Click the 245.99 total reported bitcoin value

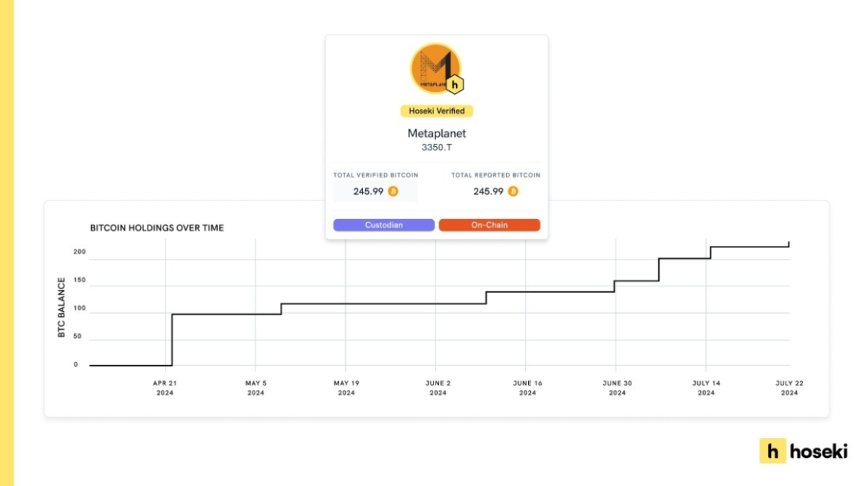click(488, 191)
